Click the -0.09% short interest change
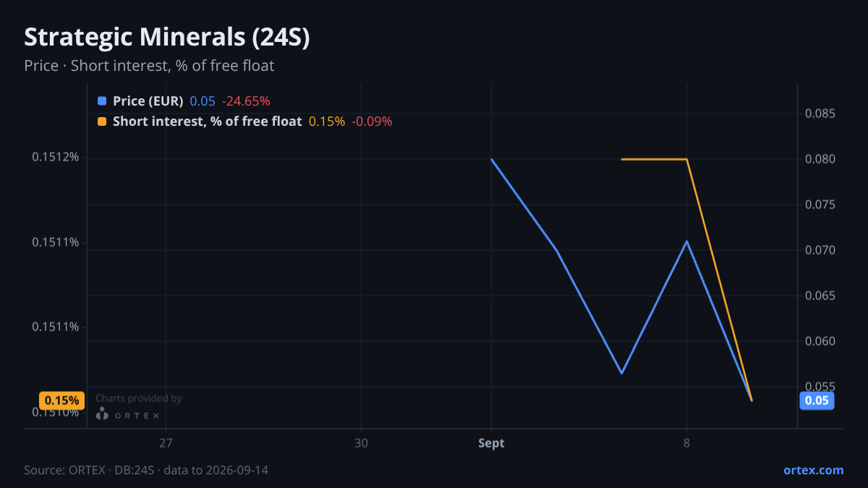The height and width of the screenshot is (488, 868). [372, 121]
